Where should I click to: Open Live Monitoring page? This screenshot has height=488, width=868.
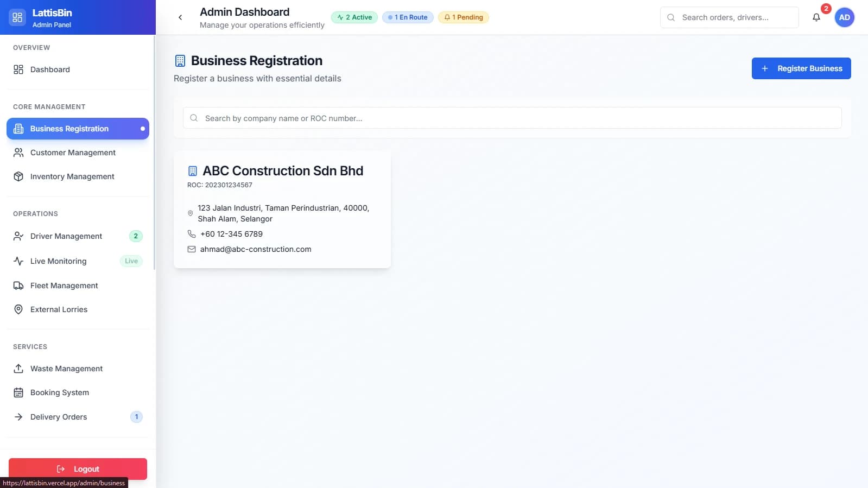(x=59, y=261)
